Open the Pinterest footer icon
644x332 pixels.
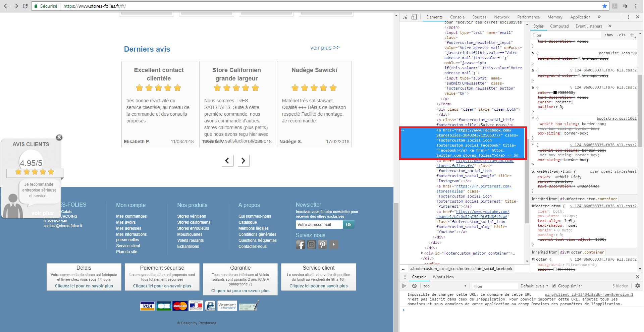point(322,245)
